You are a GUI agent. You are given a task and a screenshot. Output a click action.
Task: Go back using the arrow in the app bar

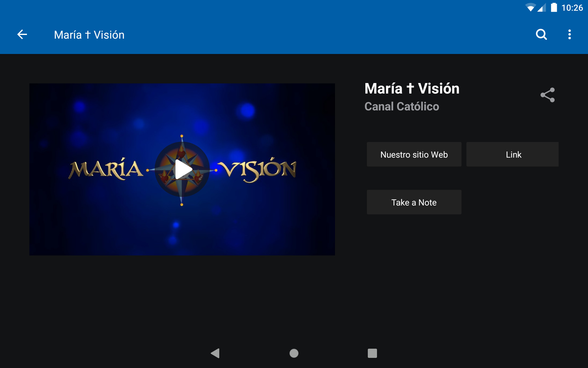point(22,34)
